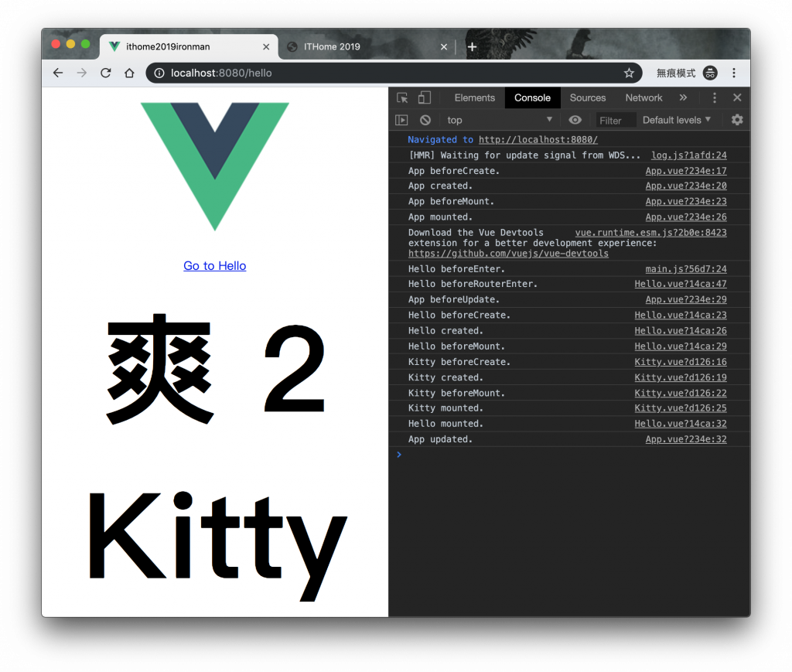This screenshot has height=672, width=792.
Task: Reload the current page
Action: coord(105,73)
